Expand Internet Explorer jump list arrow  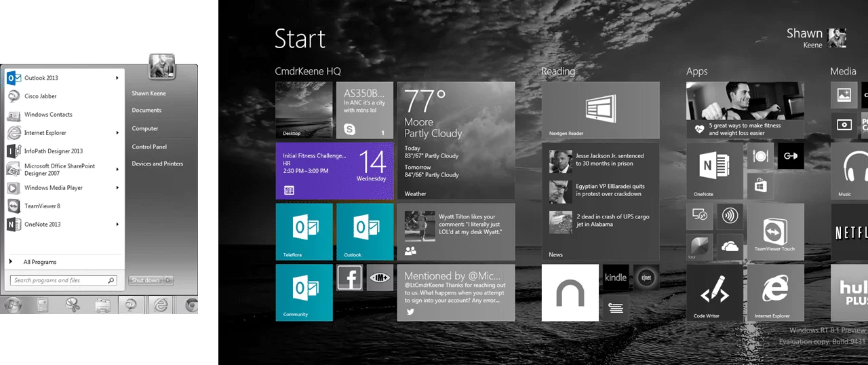coord(117,133)
